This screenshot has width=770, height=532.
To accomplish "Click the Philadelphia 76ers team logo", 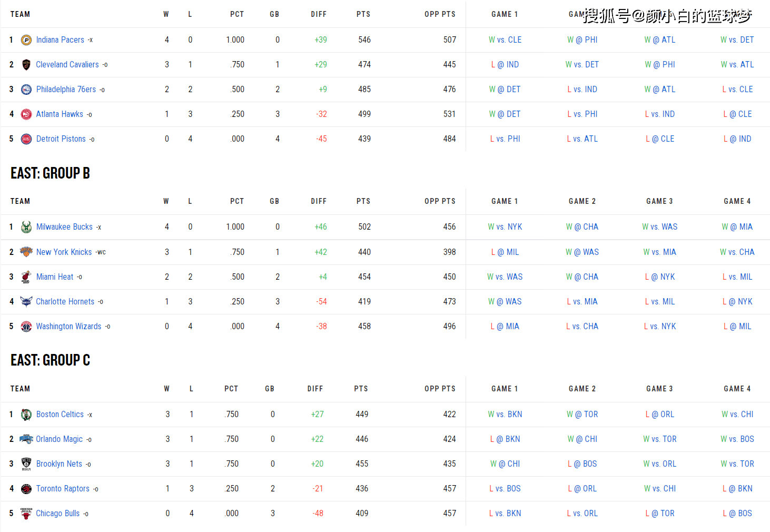I will [x=26, y=90].
